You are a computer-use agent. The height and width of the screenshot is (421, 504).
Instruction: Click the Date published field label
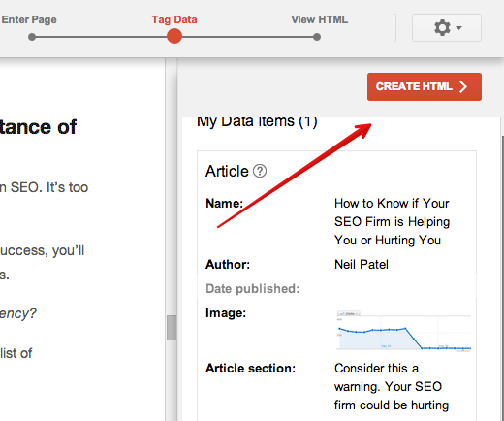click(x=253, y=289)
